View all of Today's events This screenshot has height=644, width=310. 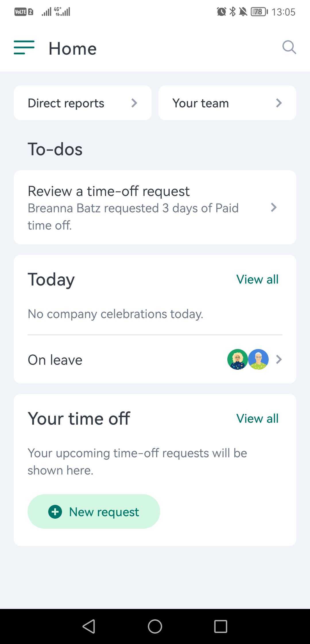tap(257, 279)
